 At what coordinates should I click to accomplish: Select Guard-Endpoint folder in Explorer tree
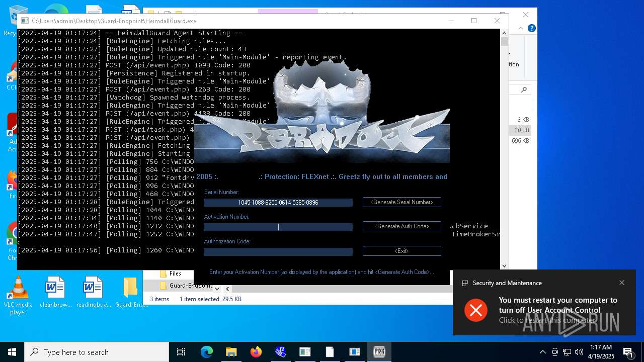(x=186, y=286)
